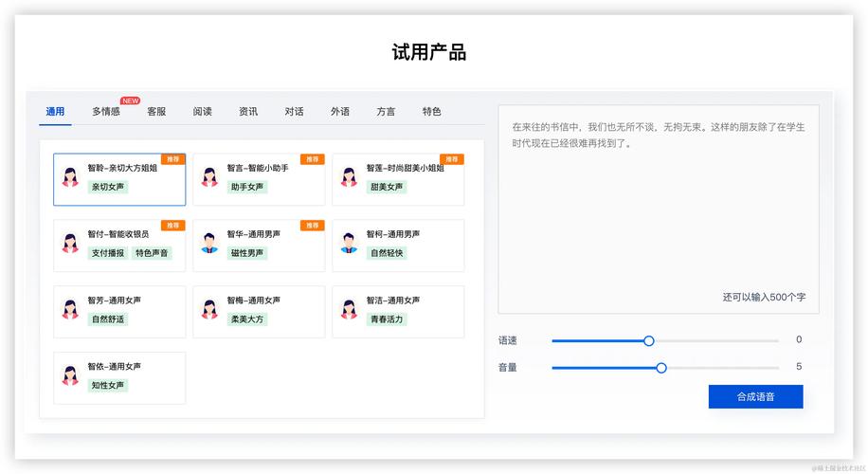This screenshot has width=868, height=474.
Task: Click inside the text input area
Action: pos(659,210)
